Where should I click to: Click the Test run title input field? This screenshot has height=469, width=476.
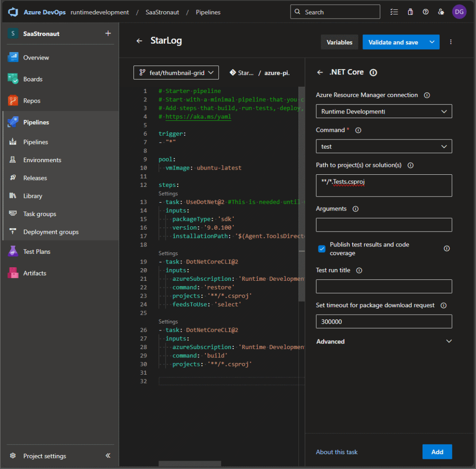pyautogui.click(x=383, y=286)
